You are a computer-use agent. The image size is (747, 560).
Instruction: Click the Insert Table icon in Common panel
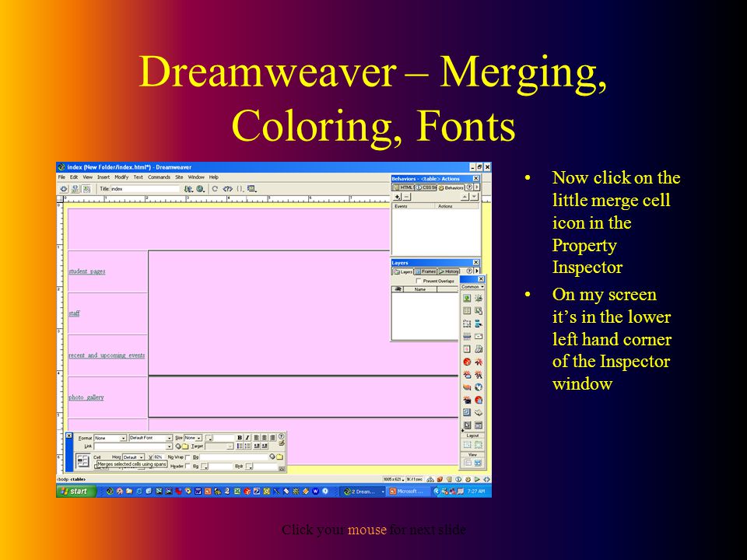(467, 310)
